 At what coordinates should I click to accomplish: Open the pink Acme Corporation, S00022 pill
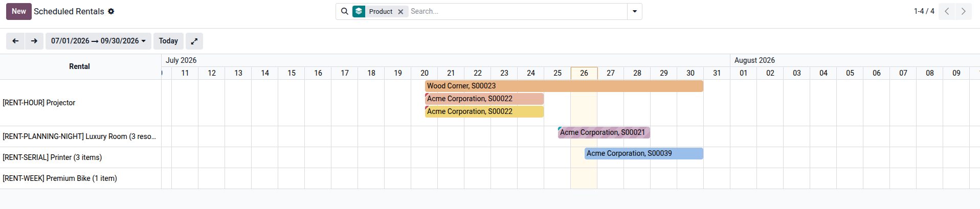coord(484,99)
